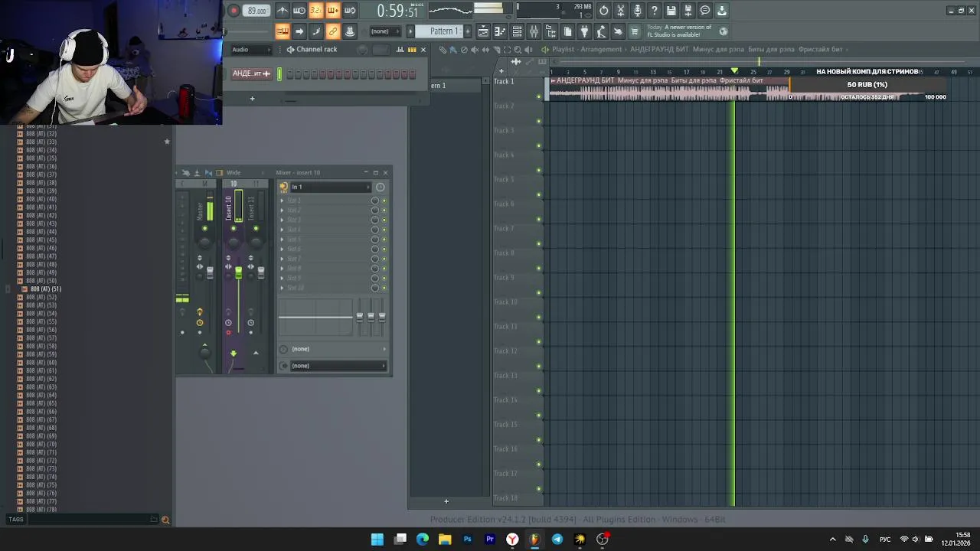
Task: Open the help question mark icon
Action: [x=655, y=10]
